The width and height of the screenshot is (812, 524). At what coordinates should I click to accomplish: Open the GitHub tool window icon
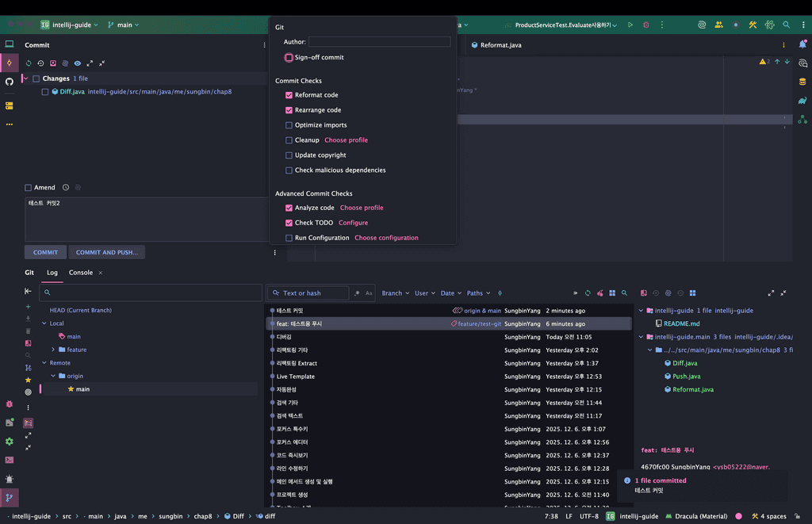(x=10, y=82)
